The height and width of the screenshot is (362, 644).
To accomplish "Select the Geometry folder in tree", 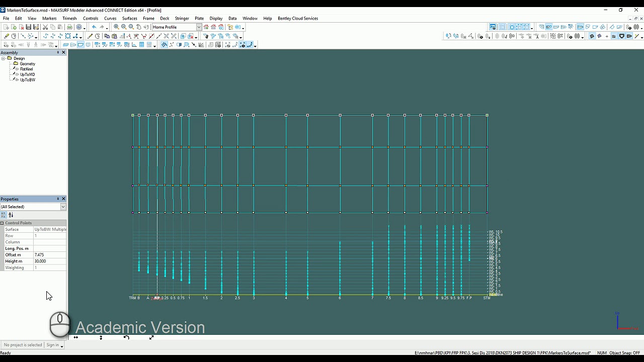I will point(28,64).
